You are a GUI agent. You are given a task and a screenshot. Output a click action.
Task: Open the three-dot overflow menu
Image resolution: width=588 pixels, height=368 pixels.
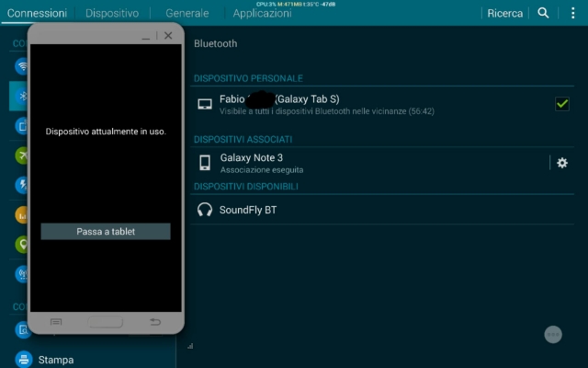[572, 13]
